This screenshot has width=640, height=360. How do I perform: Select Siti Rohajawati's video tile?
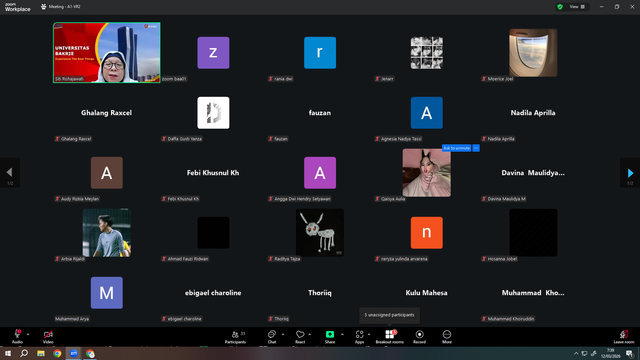[107, 53]
